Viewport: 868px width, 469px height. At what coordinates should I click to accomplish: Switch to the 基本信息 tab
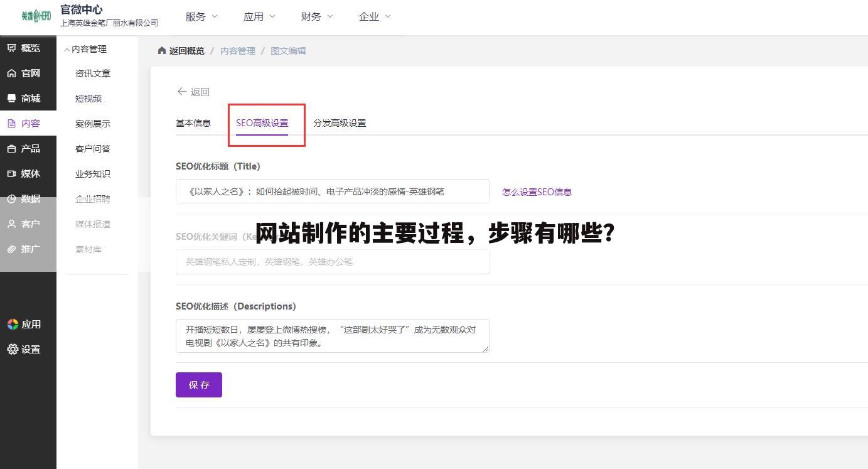[x=193, y=123]
